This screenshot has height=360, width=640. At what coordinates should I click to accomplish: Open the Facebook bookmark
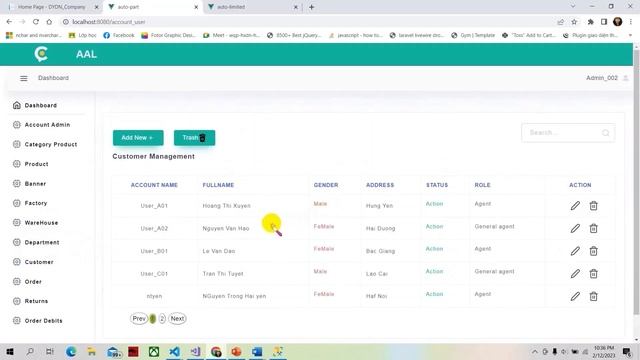tap(119, 36)
